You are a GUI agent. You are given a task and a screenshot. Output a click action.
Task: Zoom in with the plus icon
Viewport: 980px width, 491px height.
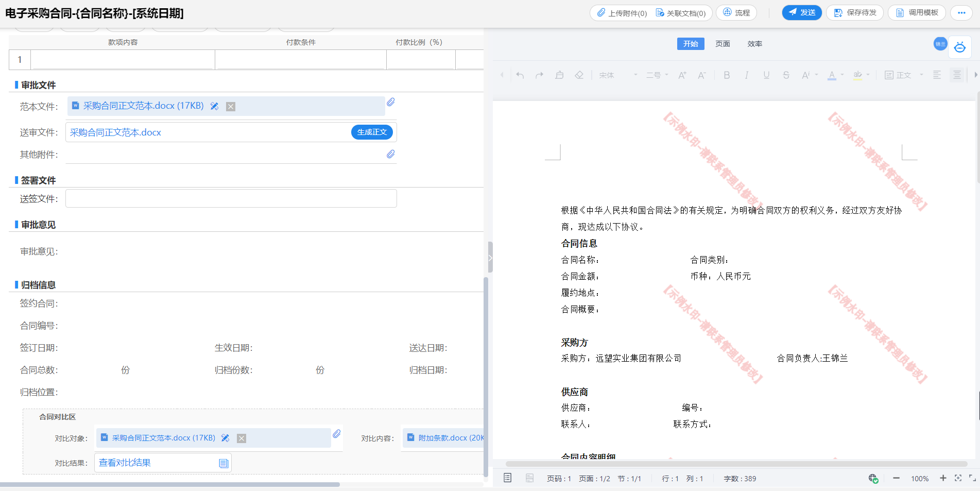(x=943, y=478)
